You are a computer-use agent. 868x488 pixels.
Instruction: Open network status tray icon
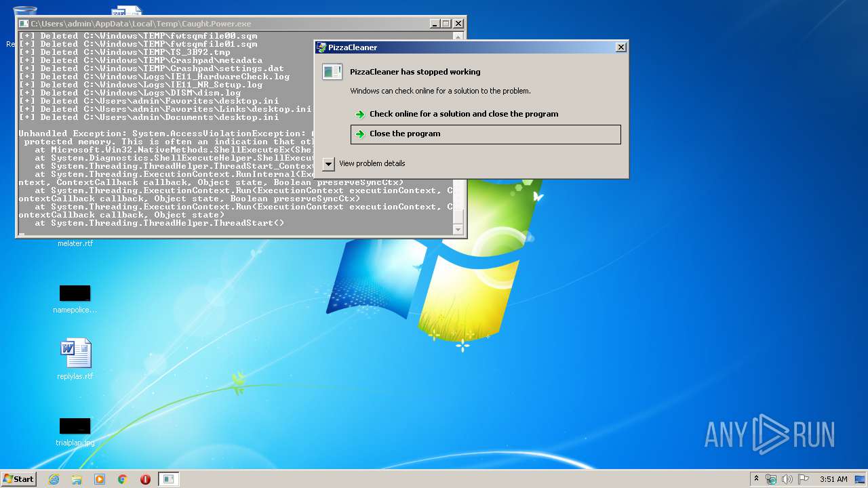[x=771, y=479]
